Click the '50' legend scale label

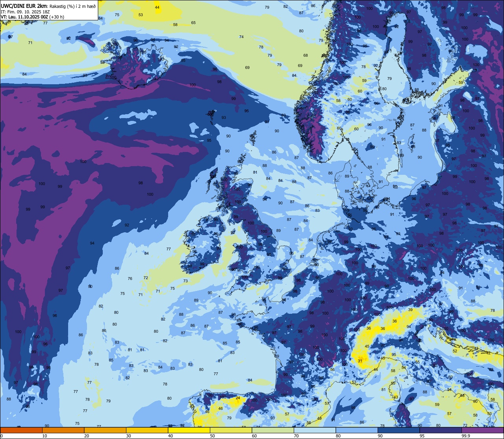coord(213,436)
